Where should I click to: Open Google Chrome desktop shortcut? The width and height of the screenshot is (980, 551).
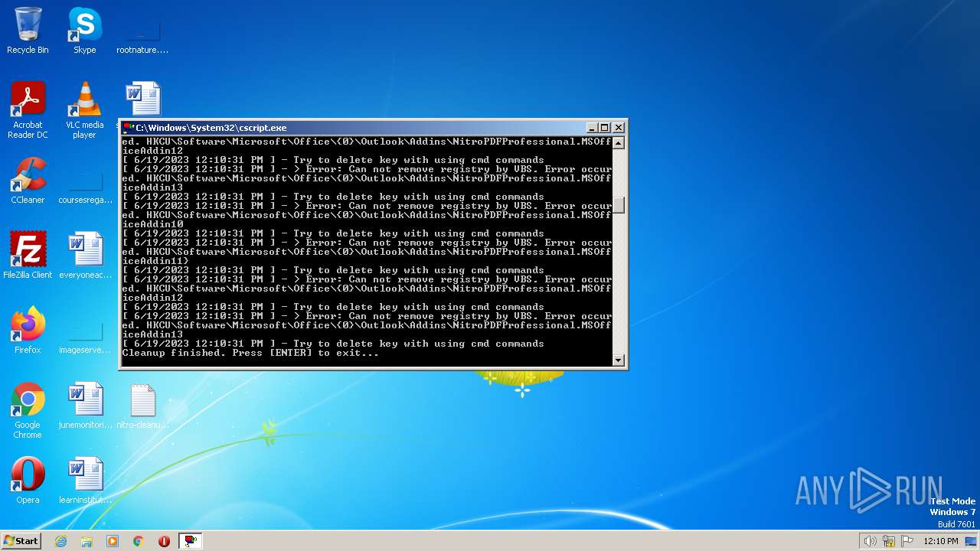click(x=28, y=411)
